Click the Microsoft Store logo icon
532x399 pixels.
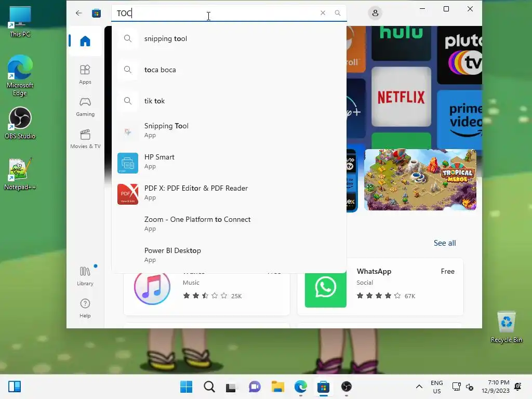(x=96, y=13)
